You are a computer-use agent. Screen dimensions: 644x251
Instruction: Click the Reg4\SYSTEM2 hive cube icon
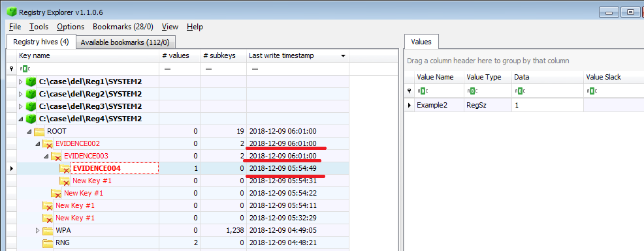pyautogui.click(x=31, y=119)
